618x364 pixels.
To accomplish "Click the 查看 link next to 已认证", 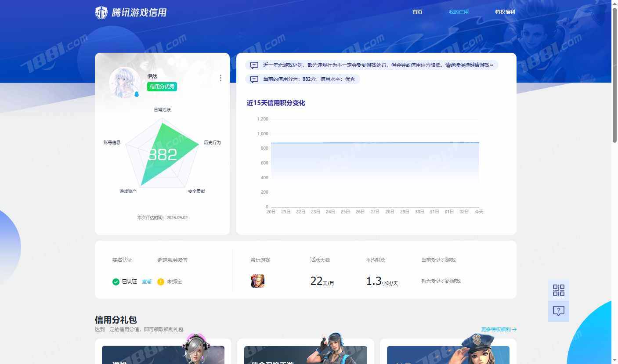I will 147,281.
